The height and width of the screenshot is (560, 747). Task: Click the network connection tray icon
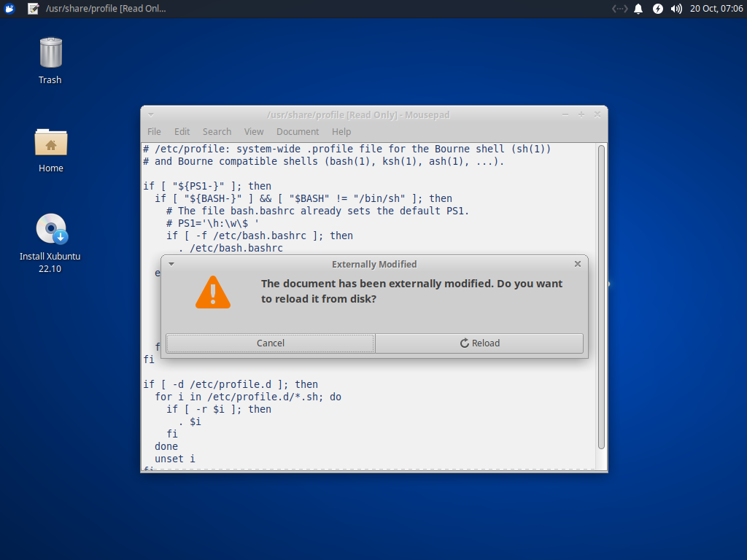click(619, 9)
